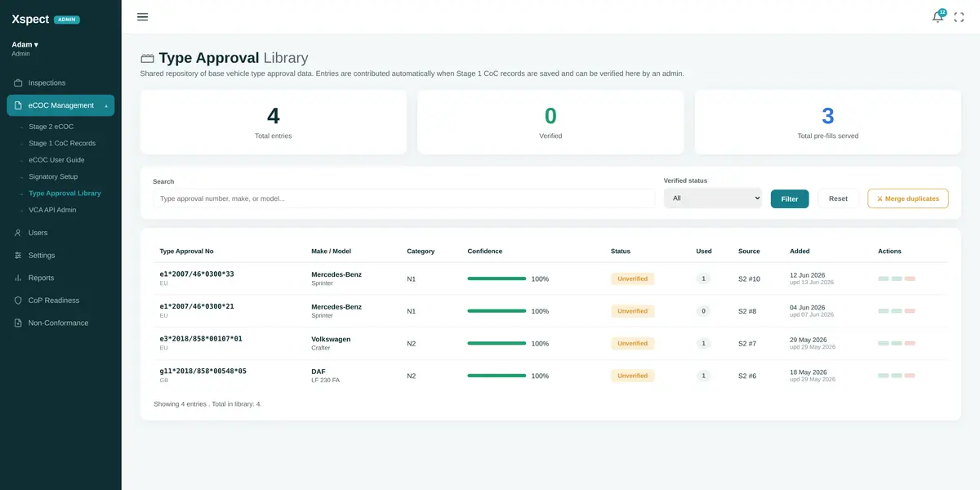Screen dimensions: 980x490
Task: Click the confidence bar in the DAF row
Action: point(497,376)
